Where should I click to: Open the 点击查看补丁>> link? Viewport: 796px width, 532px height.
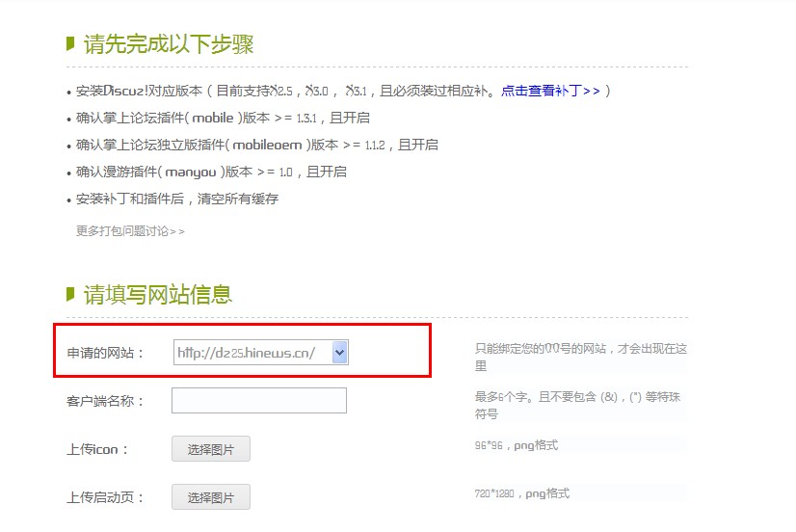coord(550,91)
